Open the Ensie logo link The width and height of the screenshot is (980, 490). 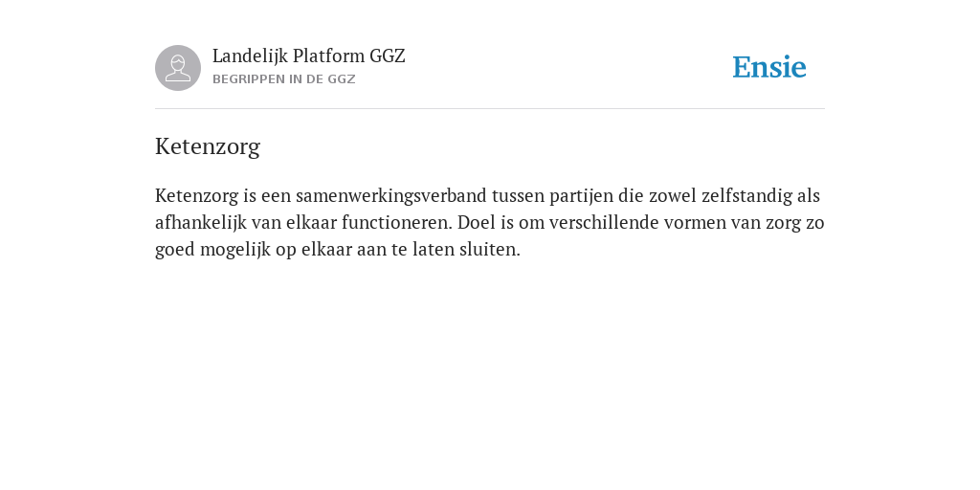point(768,67)
